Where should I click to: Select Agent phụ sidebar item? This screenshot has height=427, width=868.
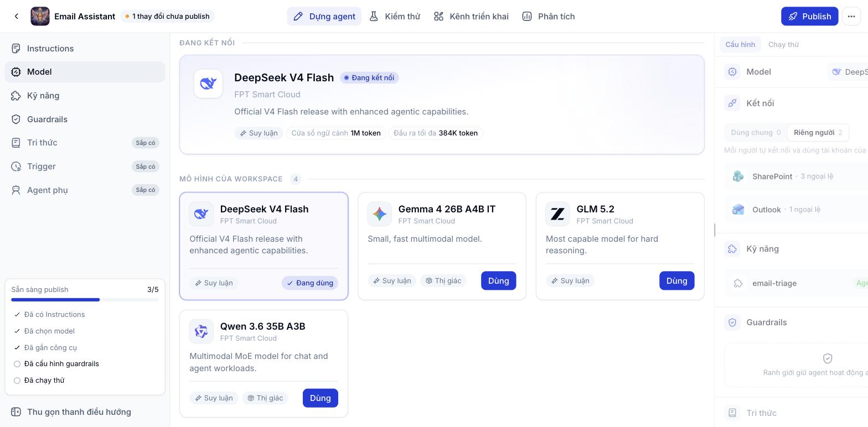85,190
